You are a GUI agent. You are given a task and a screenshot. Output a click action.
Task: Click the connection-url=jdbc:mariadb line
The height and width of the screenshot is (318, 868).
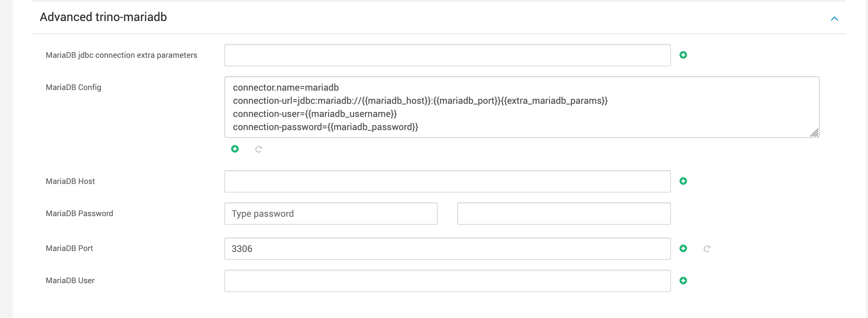click(420, 101)
